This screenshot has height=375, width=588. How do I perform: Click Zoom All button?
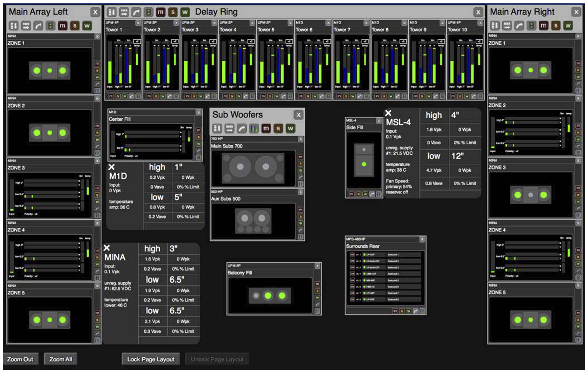(60, 359)
